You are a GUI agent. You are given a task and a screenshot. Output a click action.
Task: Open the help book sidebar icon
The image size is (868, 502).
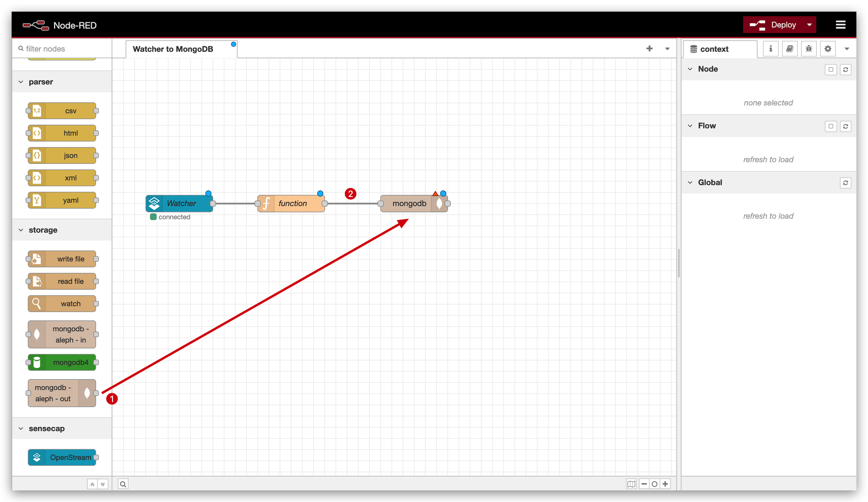(x=790, y=49)
